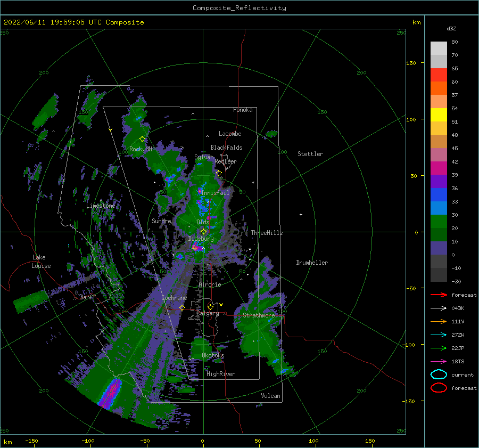Click the Calgary city label
479x448 pixels.
[x=208, y=313]
